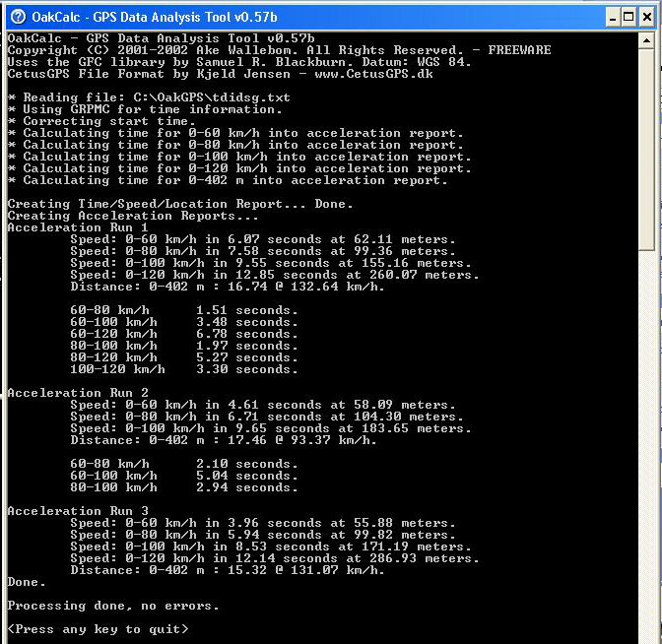Viewport: 662px width, 644px height.
Task: Click the OakCalc window title text
Action: coord(155,18)
